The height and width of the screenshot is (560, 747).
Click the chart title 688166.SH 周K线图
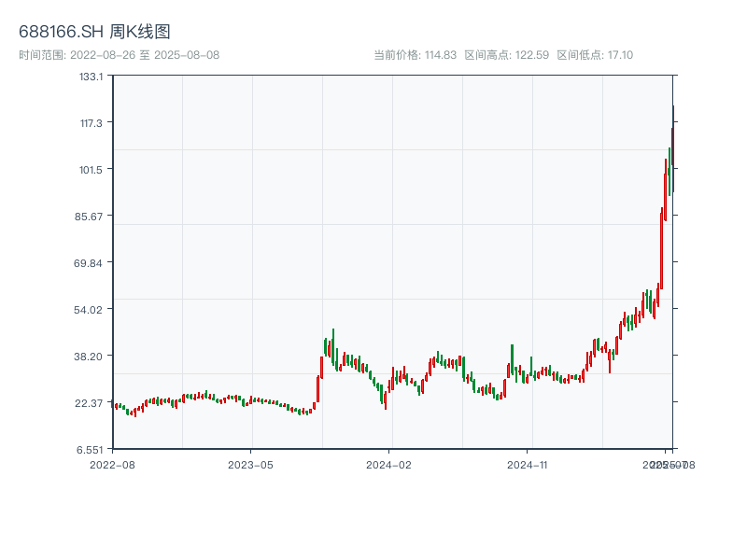[94, 32]
